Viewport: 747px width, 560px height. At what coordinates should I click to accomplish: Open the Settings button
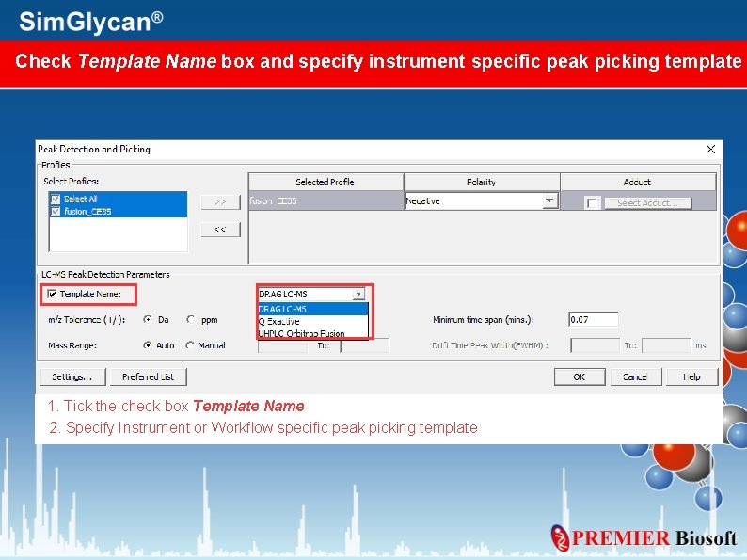click(72, 376)
